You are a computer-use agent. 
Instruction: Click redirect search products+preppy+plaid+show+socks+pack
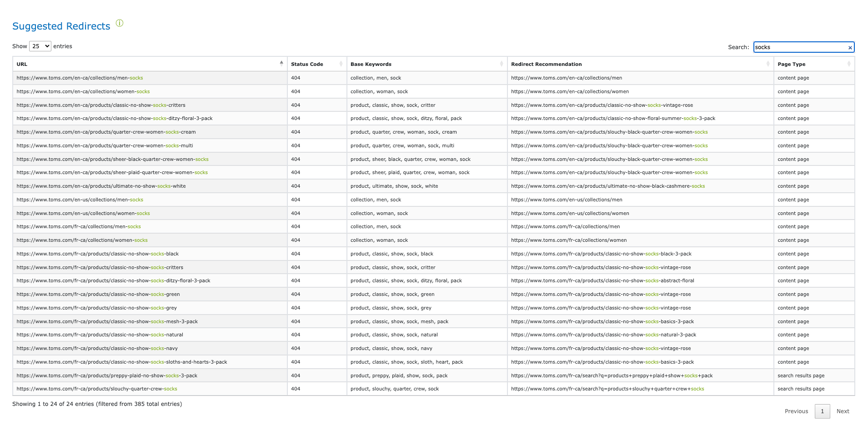(x=612, y=375)
